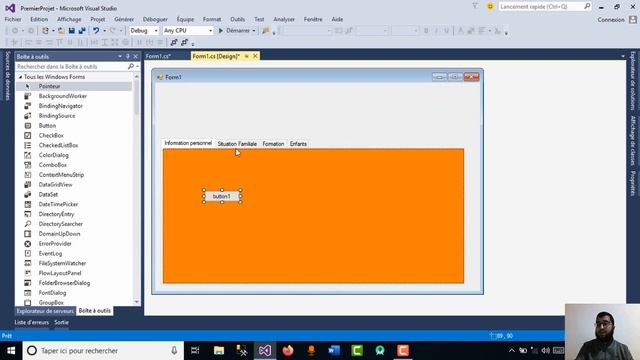Viewport: 640px width, 360px height.
Task: Click the New Project toolbar icon
Action: [x=45, y=31]
